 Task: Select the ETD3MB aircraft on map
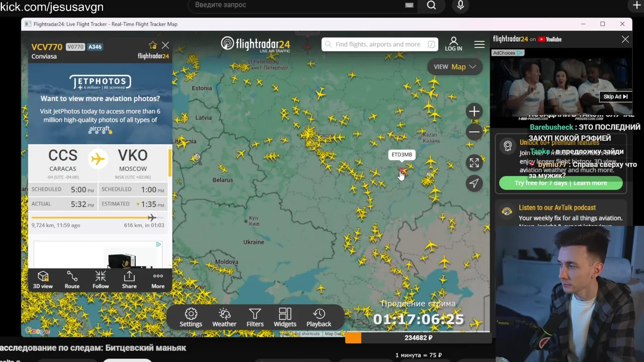pyautogui.click(x=403, y=171)
